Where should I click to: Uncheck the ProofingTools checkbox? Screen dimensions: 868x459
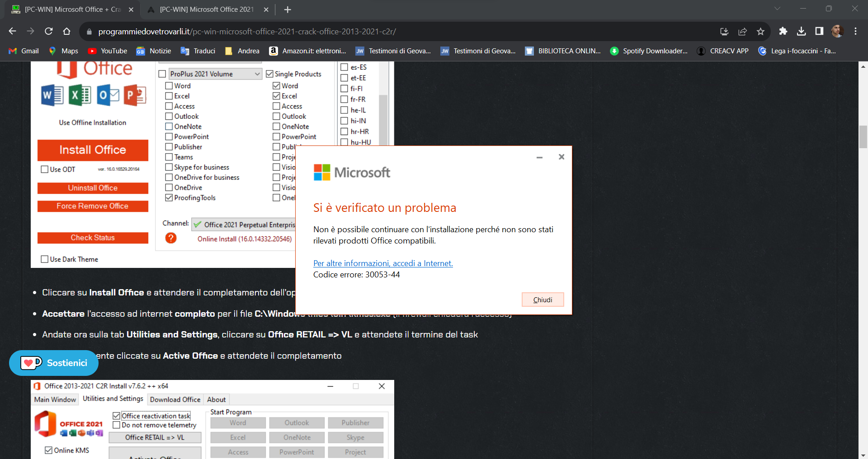click(x=169, y=197)
